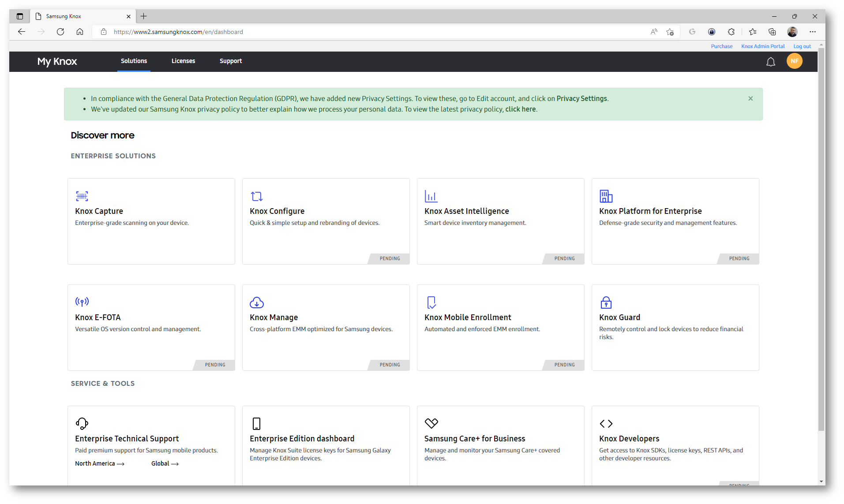Open the browser extensions menu
The width and height of the screenshot is (844, 504).
point(731,32)
